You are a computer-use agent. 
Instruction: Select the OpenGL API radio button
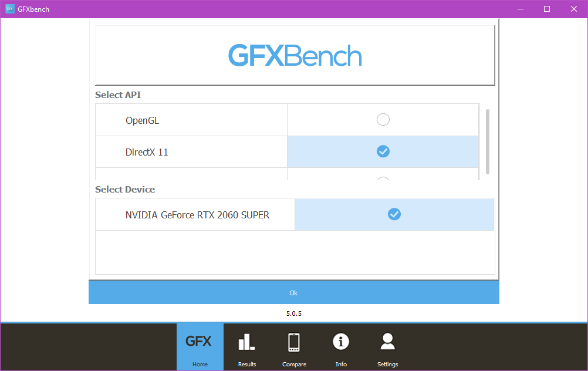383,120
